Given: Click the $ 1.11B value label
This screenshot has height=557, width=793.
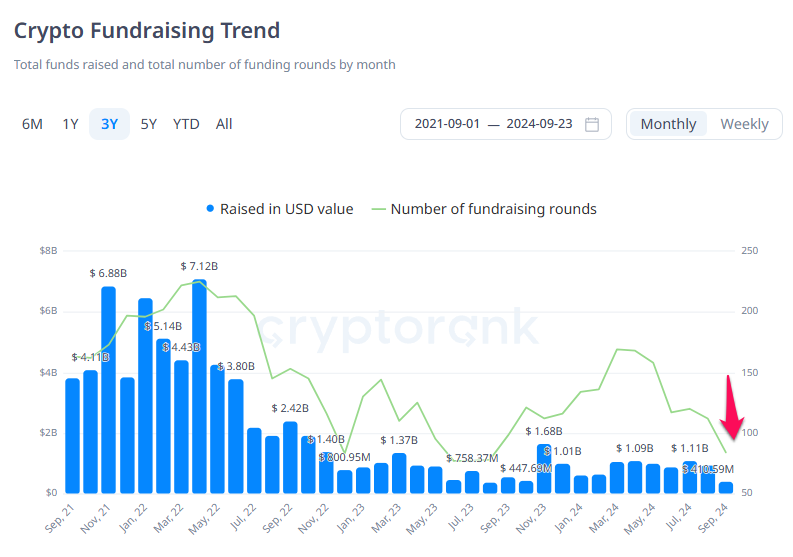Looking at the screenshot, I should (690, 448).
